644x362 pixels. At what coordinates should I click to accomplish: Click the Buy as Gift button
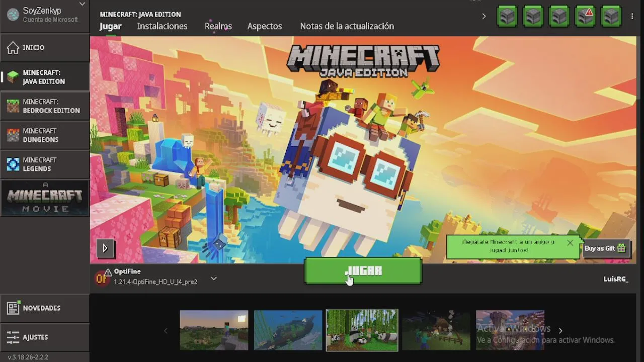tap(605, 248)
